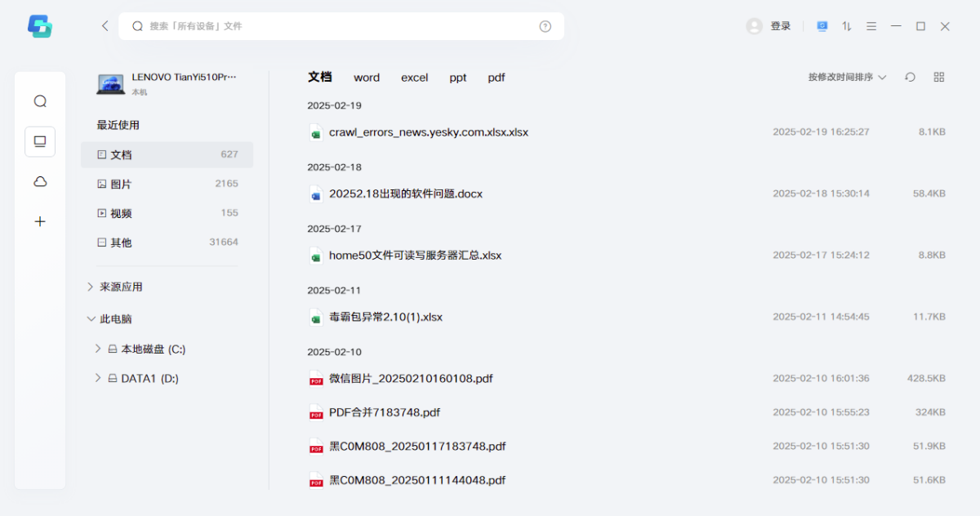Collapse the 此电脑 tree node
This screenshot has height=516, width=980.
pos(91,319)
